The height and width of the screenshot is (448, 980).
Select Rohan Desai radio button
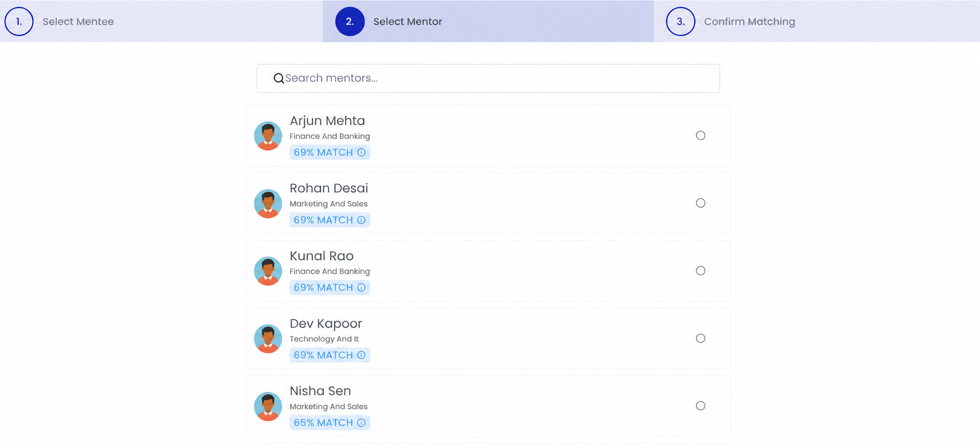pos(701,203)
